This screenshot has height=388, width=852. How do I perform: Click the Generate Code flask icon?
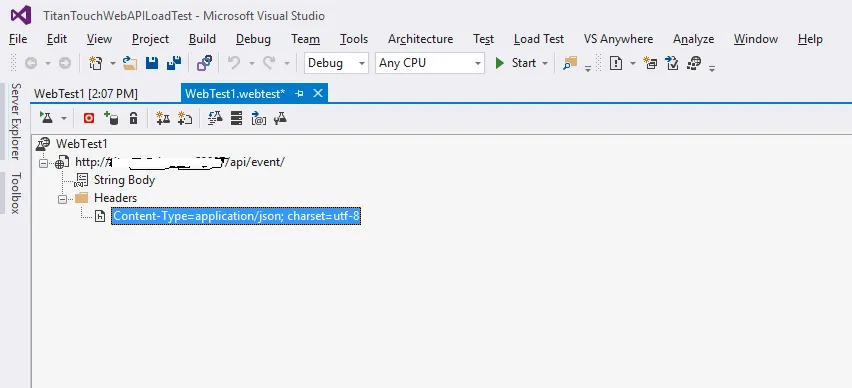tap(215, 118)
